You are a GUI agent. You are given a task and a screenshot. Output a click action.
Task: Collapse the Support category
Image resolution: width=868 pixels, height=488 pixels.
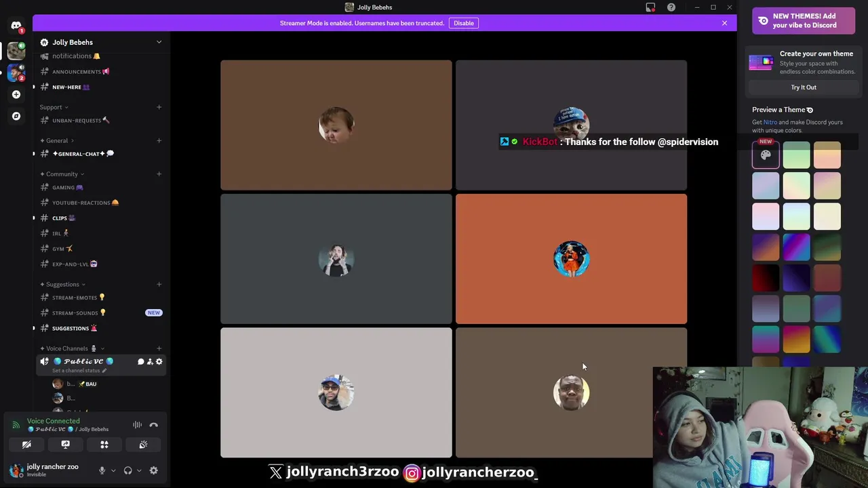[54, 107]
